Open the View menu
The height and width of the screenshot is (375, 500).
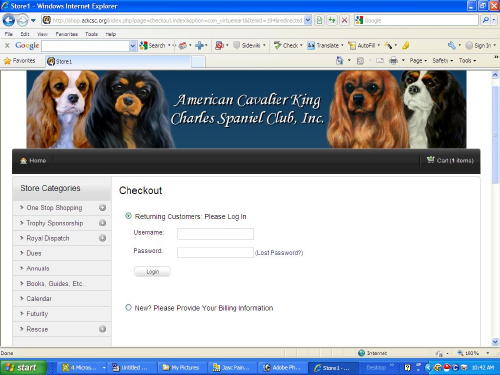point(42,34)
